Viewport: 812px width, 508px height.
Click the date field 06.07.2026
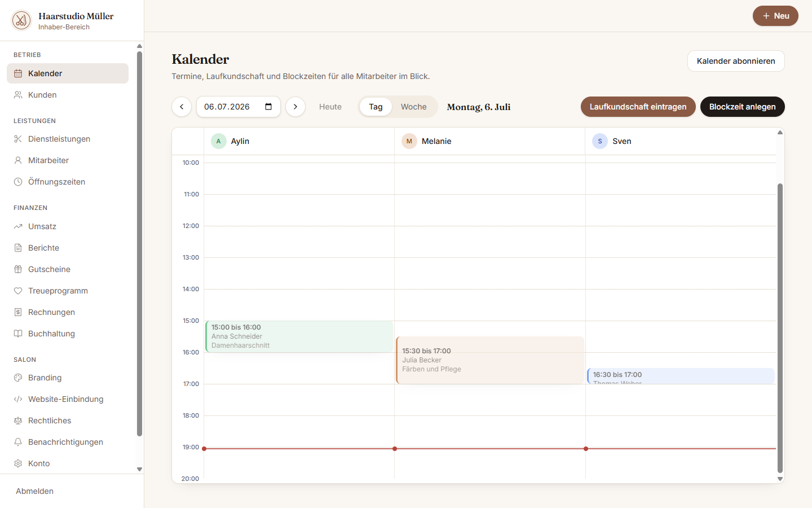coord(239,107)
